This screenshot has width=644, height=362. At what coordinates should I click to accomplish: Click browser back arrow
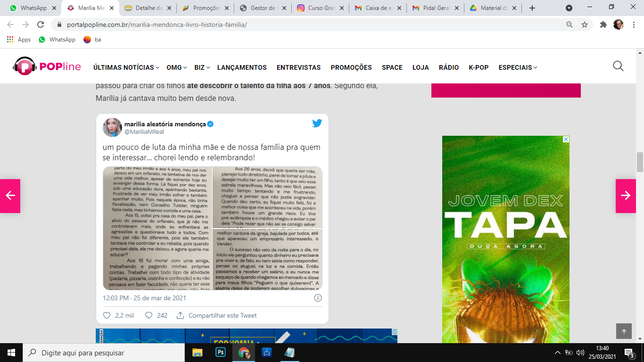coord(10,25)
